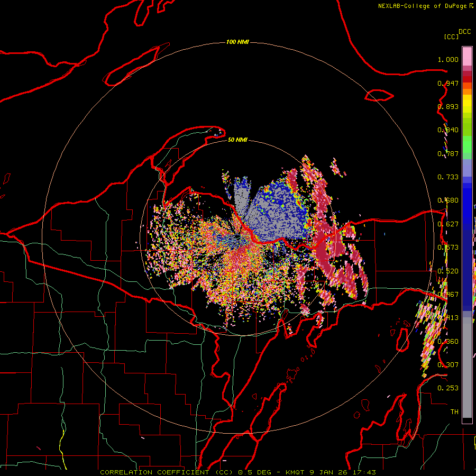476x476 pixels.
Task: Select the 0.520 scale value
Action: click(x=448, y=271)
